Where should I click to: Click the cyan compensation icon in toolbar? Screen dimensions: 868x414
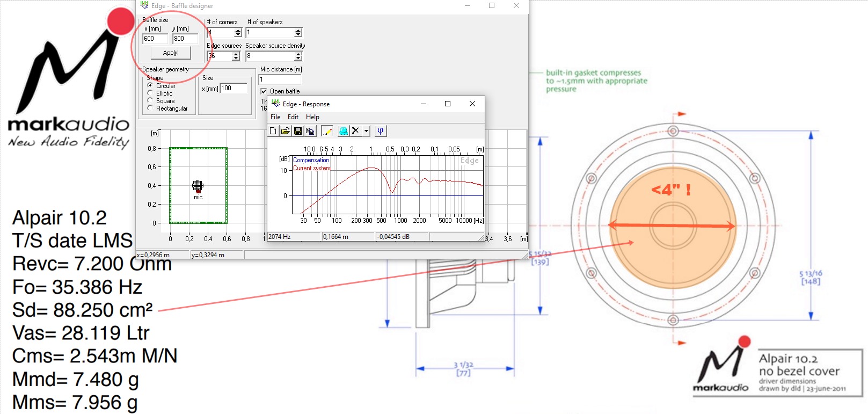[x=344, y=131]
